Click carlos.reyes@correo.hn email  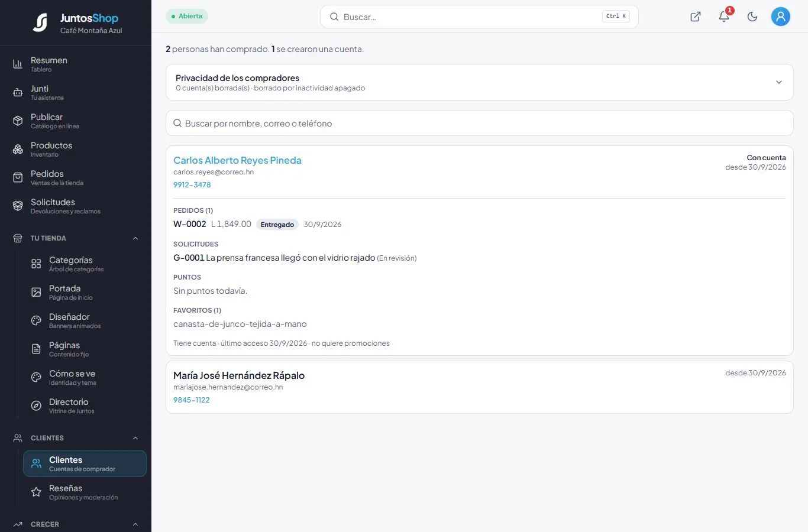click(214, 172)
